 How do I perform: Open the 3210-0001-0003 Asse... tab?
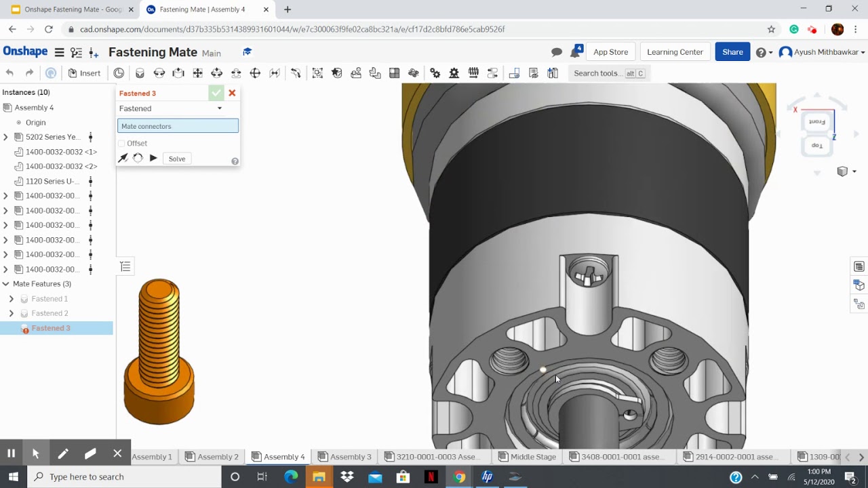[433, 457]
